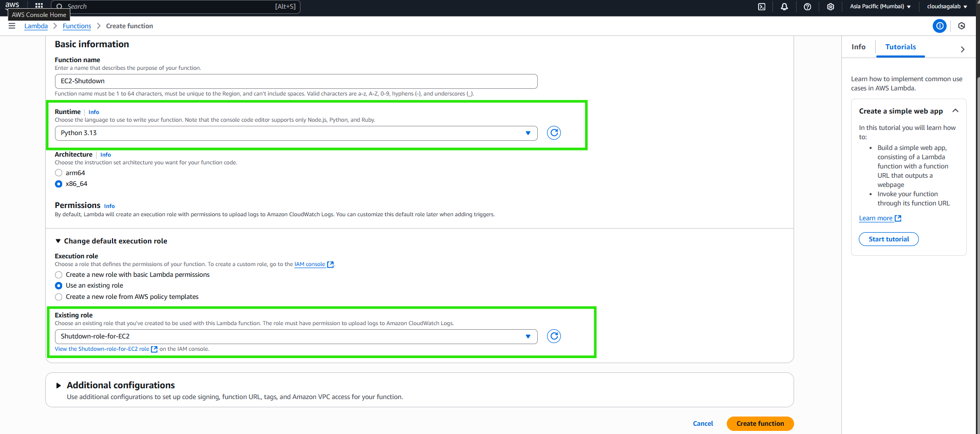This screenshot has width=980, height=434.
Task: Select the arm64 architecture
Action: coord(59,173)
